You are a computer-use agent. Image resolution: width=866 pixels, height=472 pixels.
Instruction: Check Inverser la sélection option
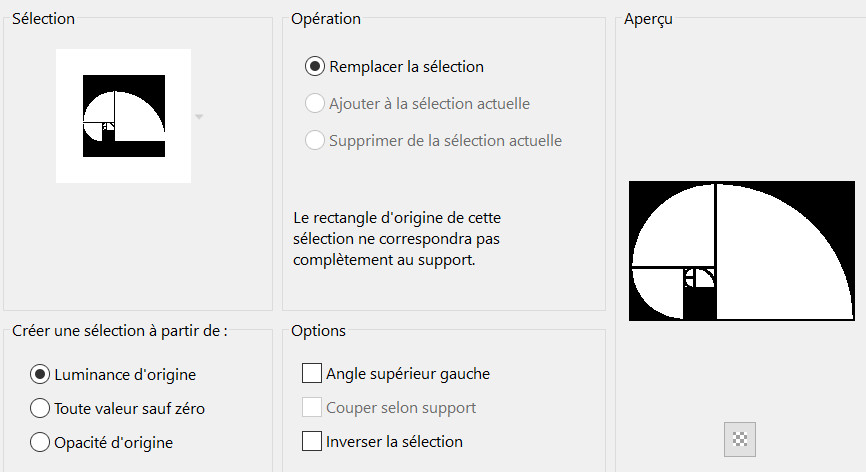tap(312, 441)
